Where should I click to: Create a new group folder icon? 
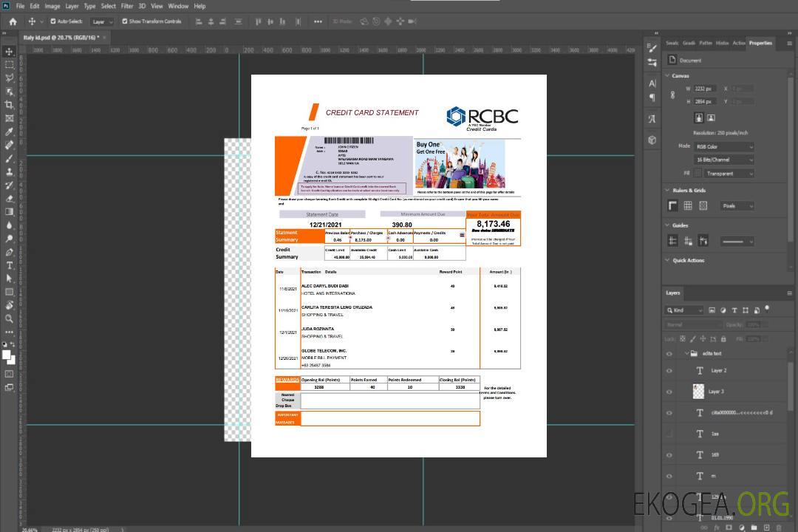754,528
